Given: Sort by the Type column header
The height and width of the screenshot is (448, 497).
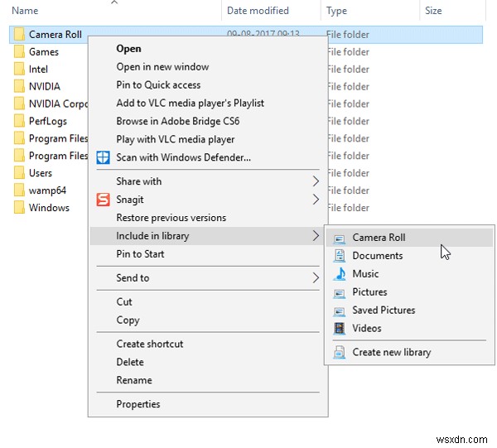Looking at the screenshot, I should (336, 11).
